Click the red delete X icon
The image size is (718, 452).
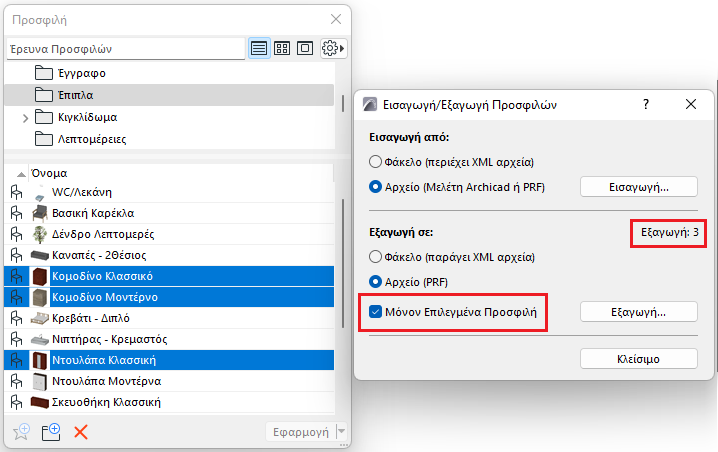click(82, 432)
